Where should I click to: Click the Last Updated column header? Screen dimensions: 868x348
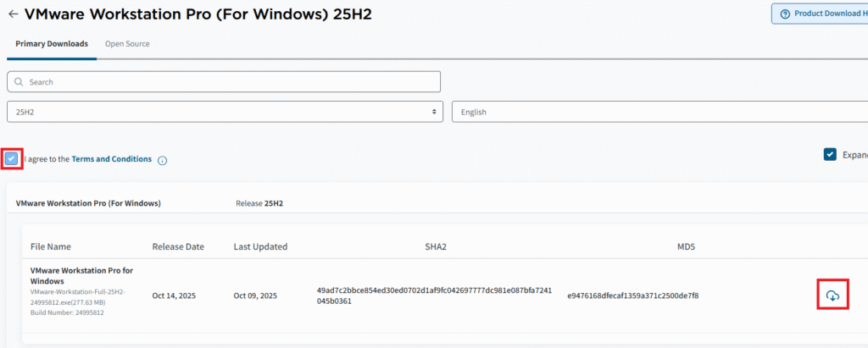point(260,247)
